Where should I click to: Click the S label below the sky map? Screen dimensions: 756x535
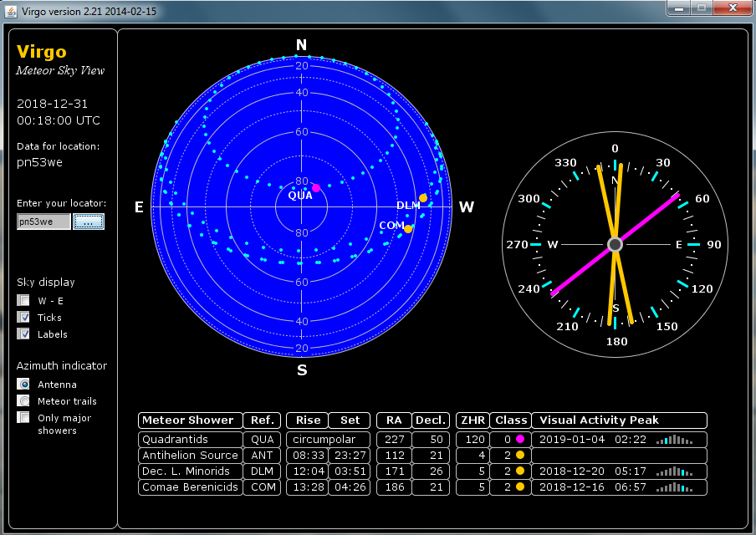coord(302,370)
